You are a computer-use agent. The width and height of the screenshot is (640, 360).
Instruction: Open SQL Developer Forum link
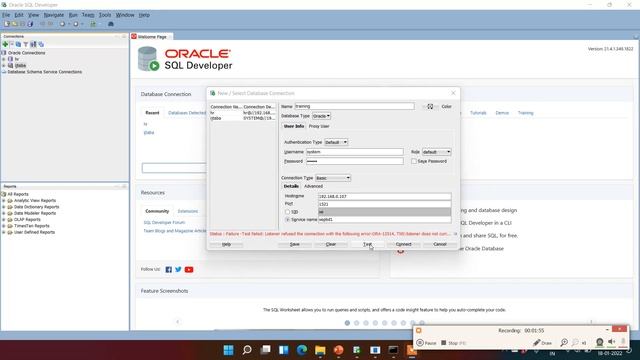click(164, 222)
